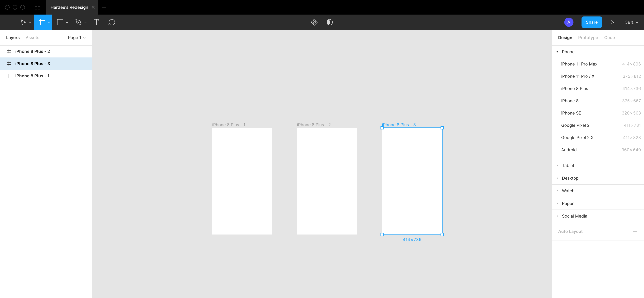Click the Create Component icon

[314, 22]
